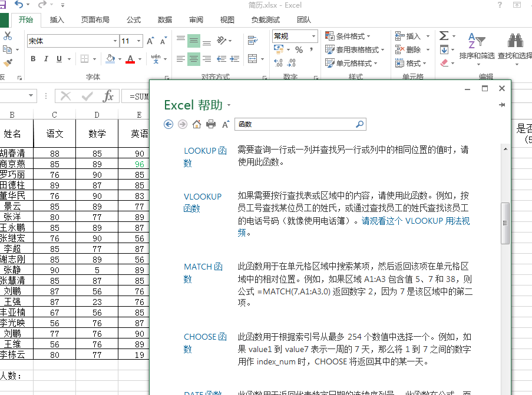Click the Increase Font Size icon

[x=150, y=41]
